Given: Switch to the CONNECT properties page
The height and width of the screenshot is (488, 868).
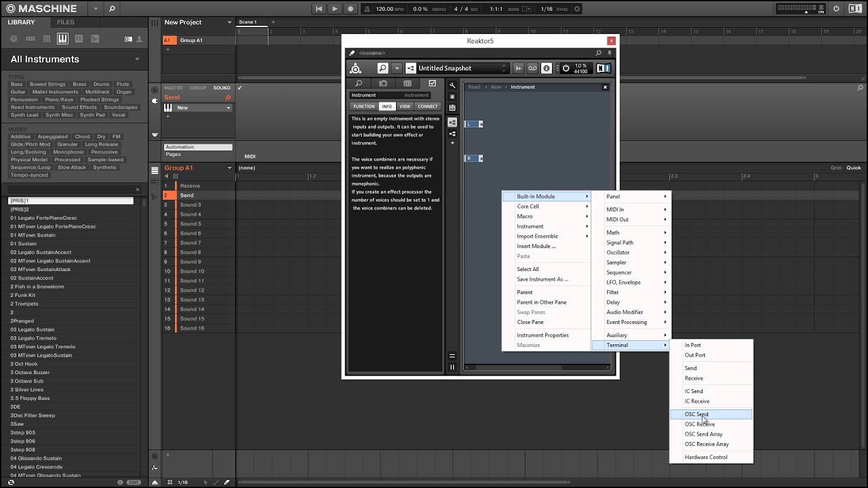Looking at the screenshot, I should 428,106.
